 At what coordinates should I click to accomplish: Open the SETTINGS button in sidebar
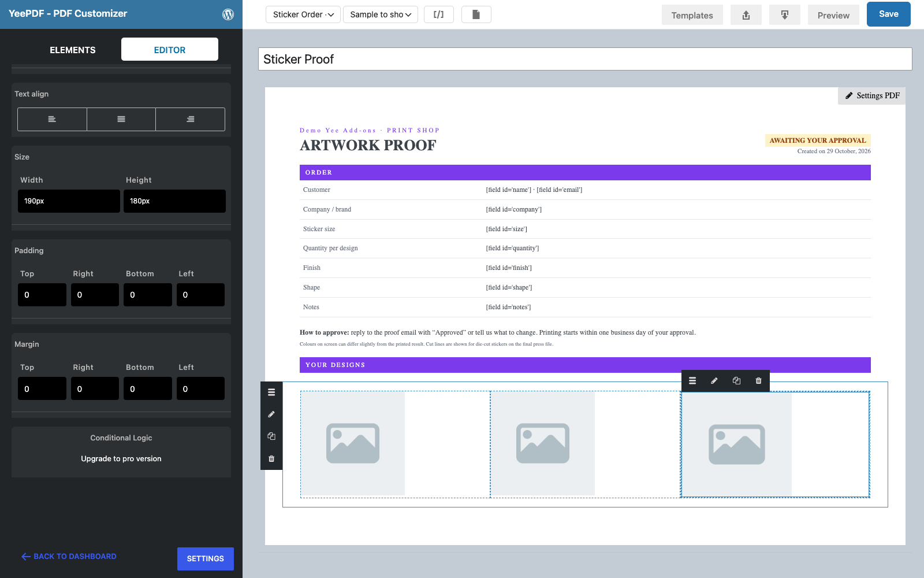click(206, 559)
